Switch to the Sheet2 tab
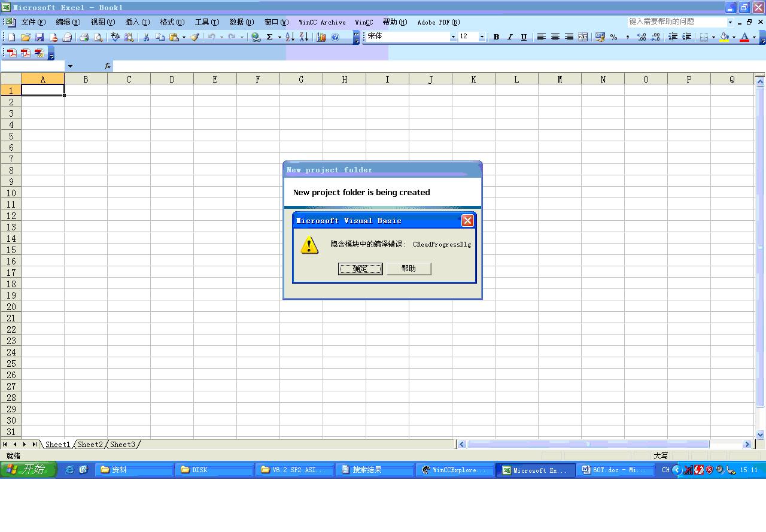 tap(90, 444)
